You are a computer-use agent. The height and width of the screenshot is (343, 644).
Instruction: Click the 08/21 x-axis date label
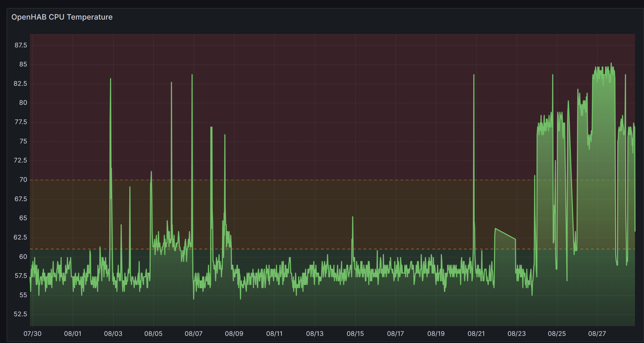coord(476,333)
